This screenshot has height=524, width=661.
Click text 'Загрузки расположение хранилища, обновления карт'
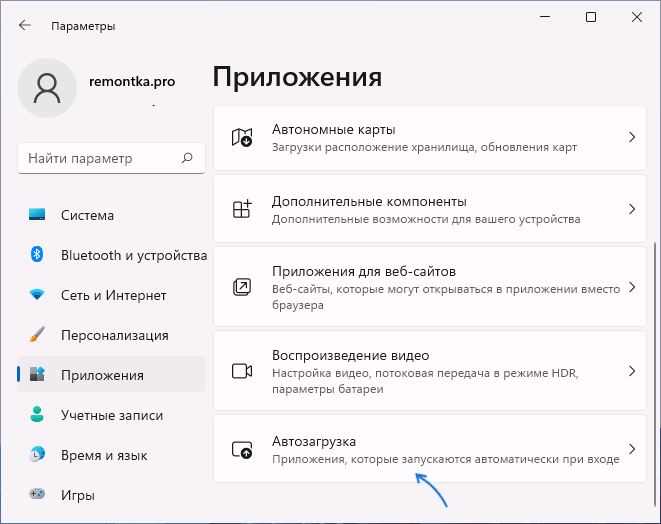425,147
